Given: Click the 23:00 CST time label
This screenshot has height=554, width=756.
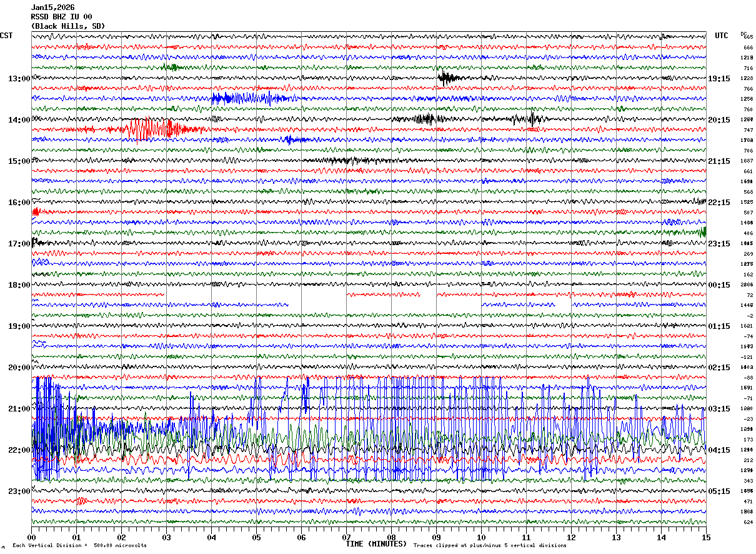Looking at the screenshot, I should coord(19,491).
